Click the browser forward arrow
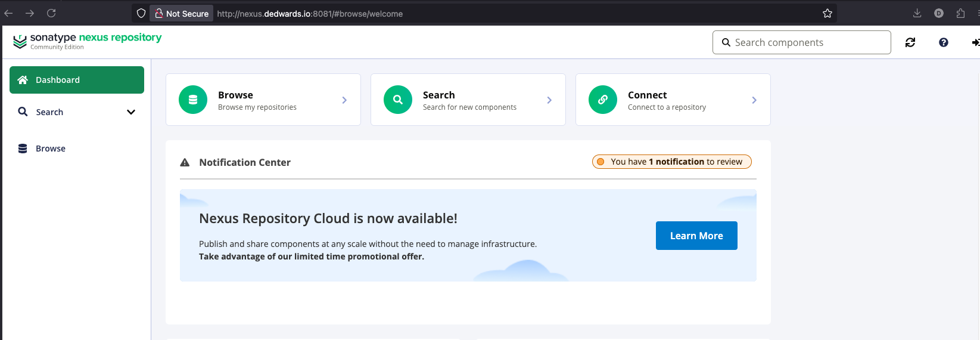980x340 pixels. 30,13
